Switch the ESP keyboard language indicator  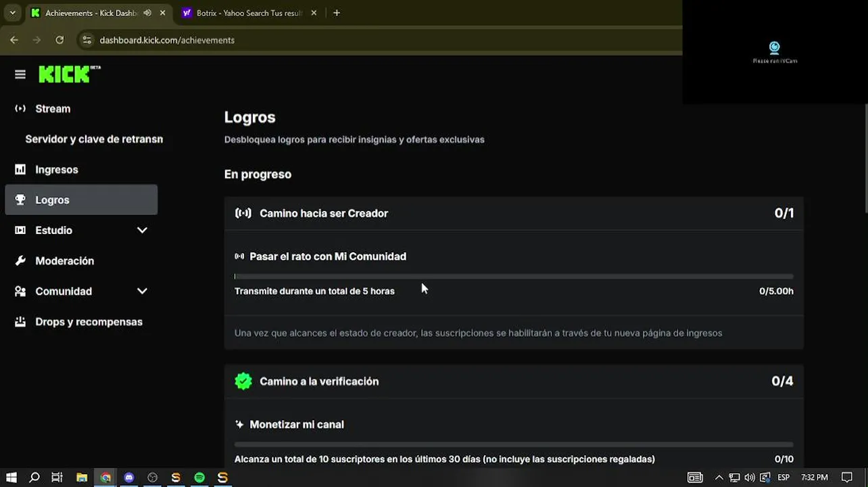(x=783, y=478)
